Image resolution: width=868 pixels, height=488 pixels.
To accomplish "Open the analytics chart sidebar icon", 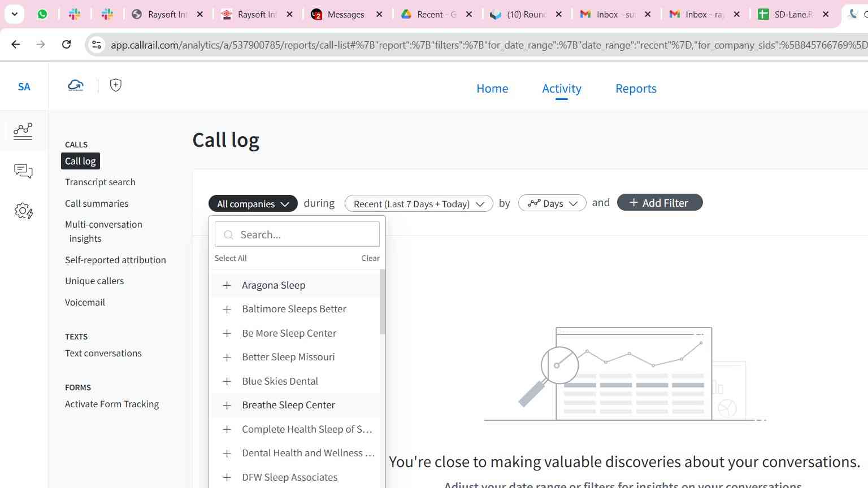I will tap(23, 131).
